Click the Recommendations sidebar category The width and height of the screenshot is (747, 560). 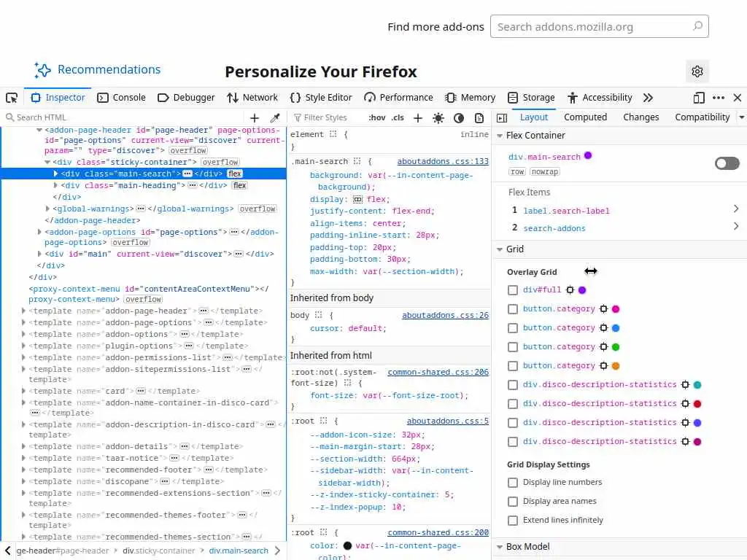97,70
